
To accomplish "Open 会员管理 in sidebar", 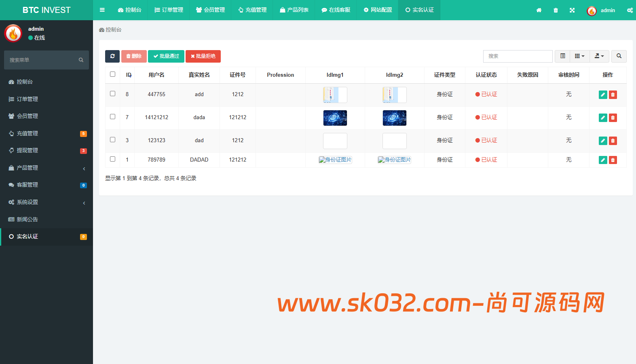I will point(46,116).
